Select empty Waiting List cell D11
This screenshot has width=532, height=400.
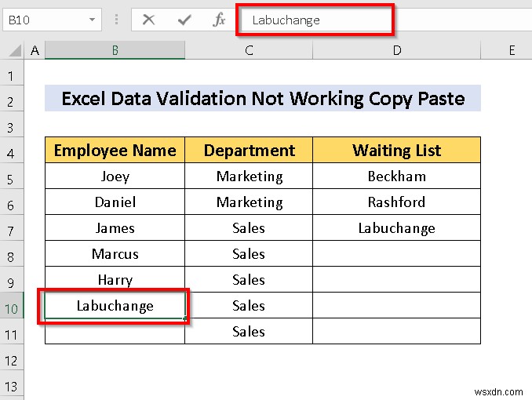click(396, 331)
